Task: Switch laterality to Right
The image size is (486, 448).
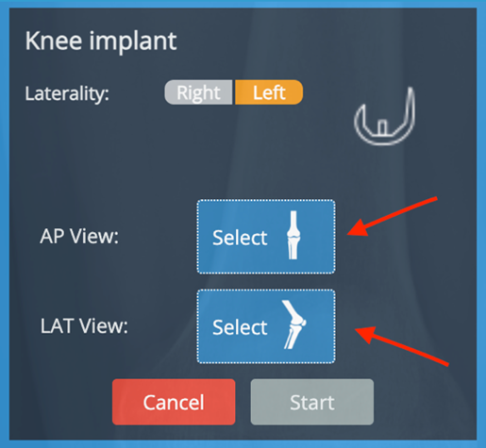Action: tap(198, 92)
